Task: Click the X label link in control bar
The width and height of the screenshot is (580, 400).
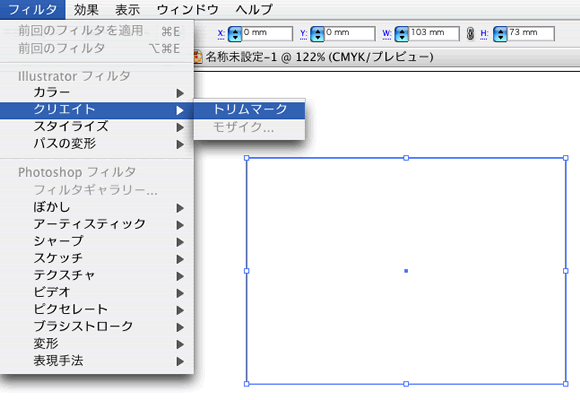Action: [221, 34]
